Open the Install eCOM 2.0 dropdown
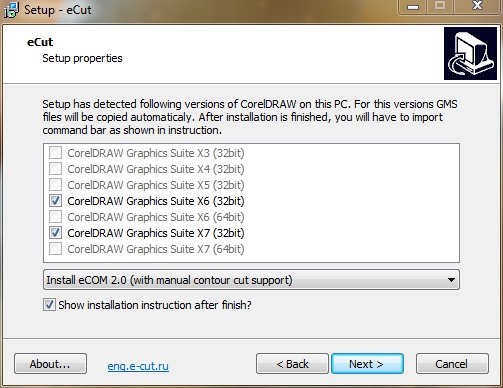Viewport: 503px width, 388px height. [251, 280]
